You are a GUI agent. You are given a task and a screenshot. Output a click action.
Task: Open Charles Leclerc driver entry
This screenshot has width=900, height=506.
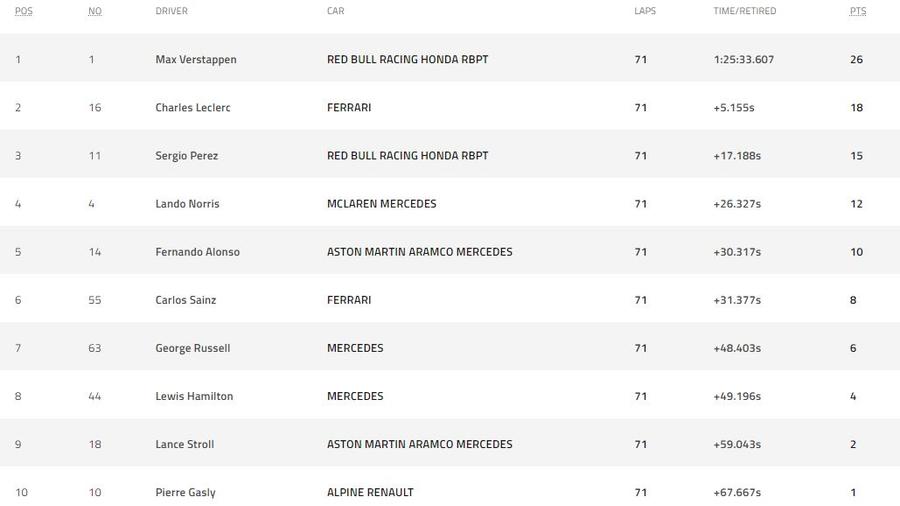[x=193, y=107]
